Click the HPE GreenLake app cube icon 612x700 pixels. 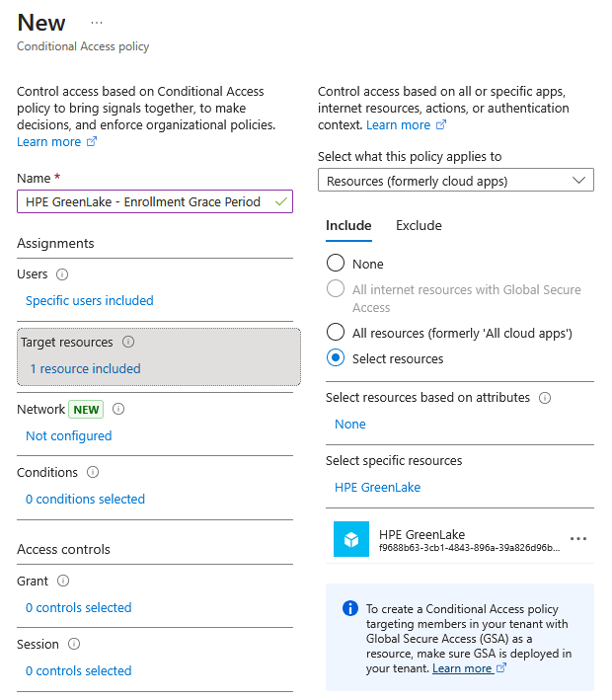click(350, 539)
